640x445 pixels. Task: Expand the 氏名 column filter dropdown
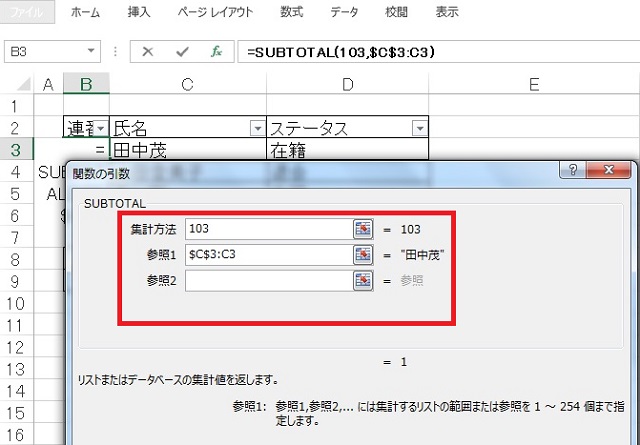(x=256, y=128)
